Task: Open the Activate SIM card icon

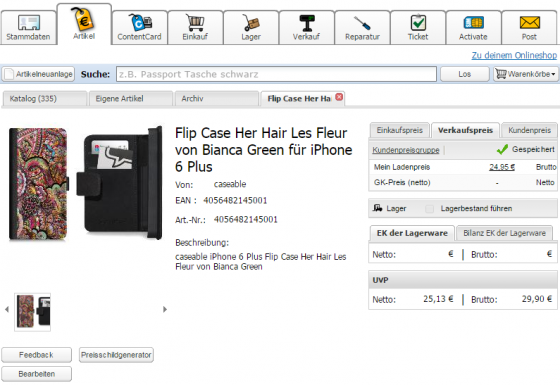Action: coord(474,22)
